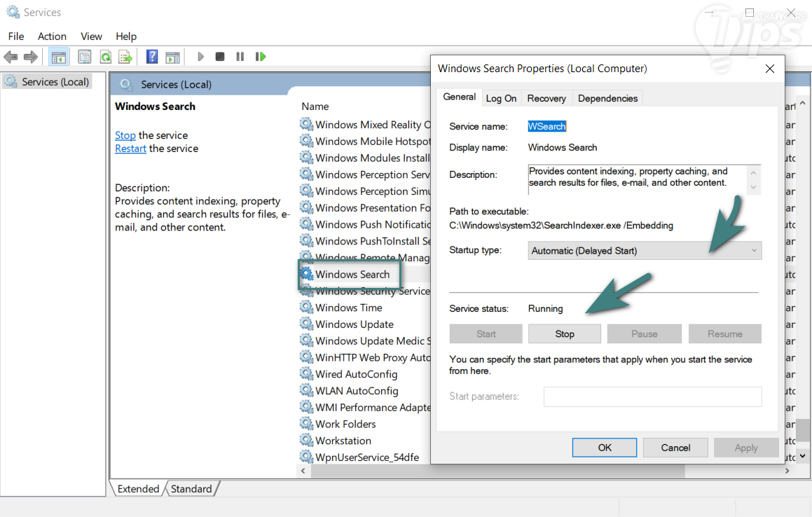
Task: Click the Pause Service toolbar icon
Action: pyautogui.click(x=240, y=57)
